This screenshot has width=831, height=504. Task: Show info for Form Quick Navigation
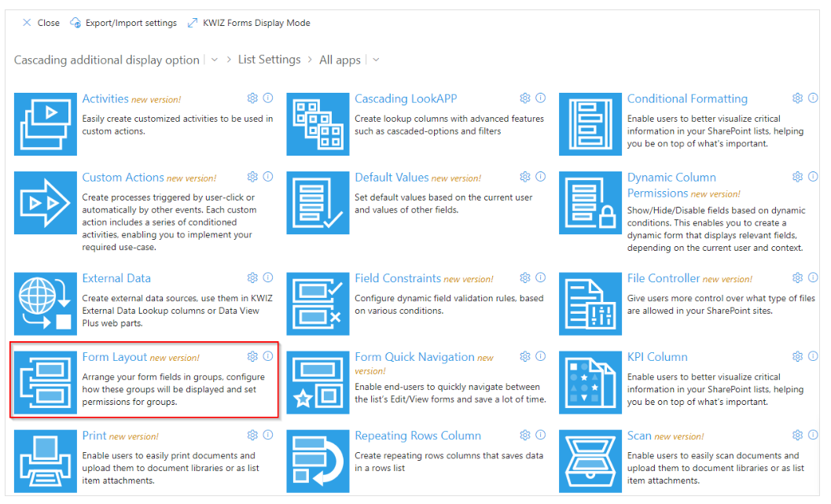tap(541, 356)
